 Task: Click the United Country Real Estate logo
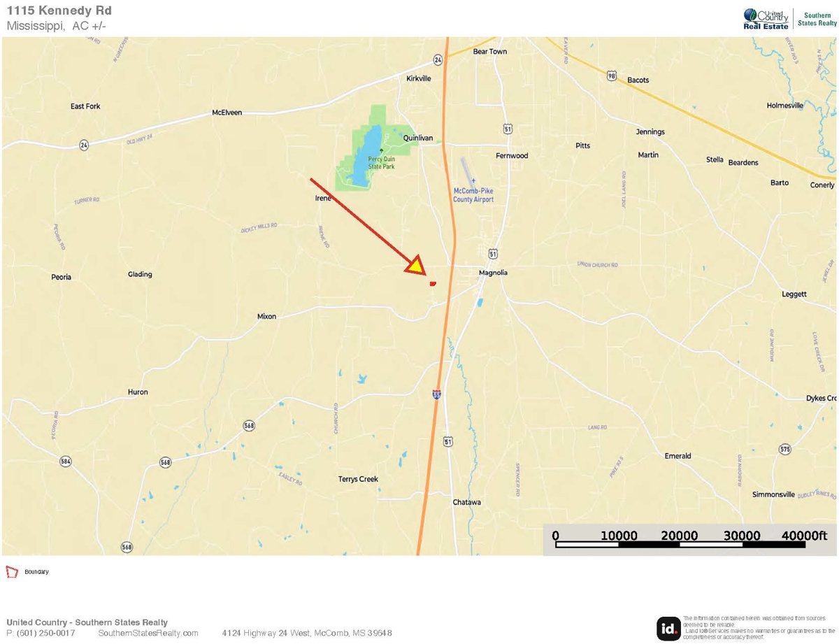(x=766, y=19)
